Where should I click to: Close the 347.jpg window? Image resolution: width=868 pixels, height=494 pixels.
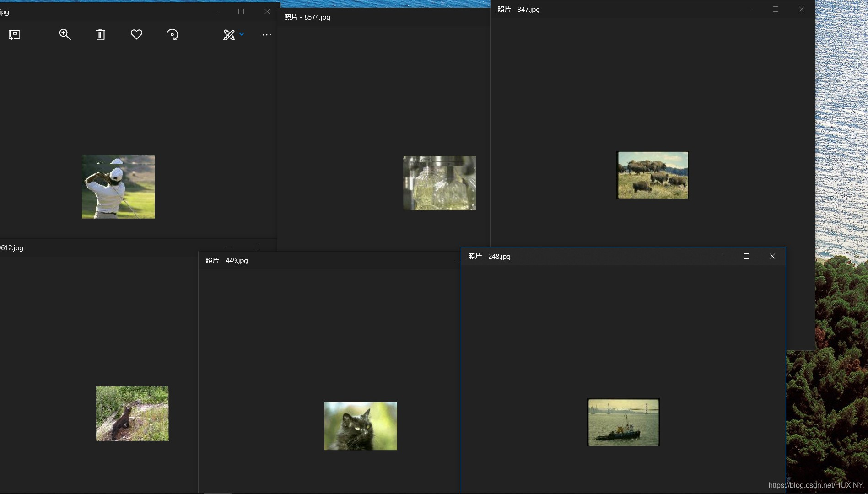pos(802,9)
